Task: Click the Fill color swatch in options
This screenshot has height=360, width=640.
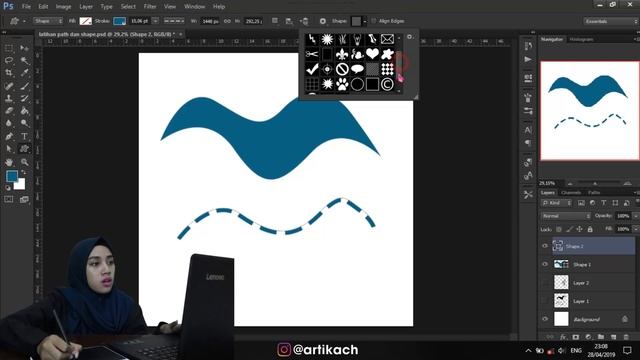Action: pyautogui.click(x=85, y=21)
